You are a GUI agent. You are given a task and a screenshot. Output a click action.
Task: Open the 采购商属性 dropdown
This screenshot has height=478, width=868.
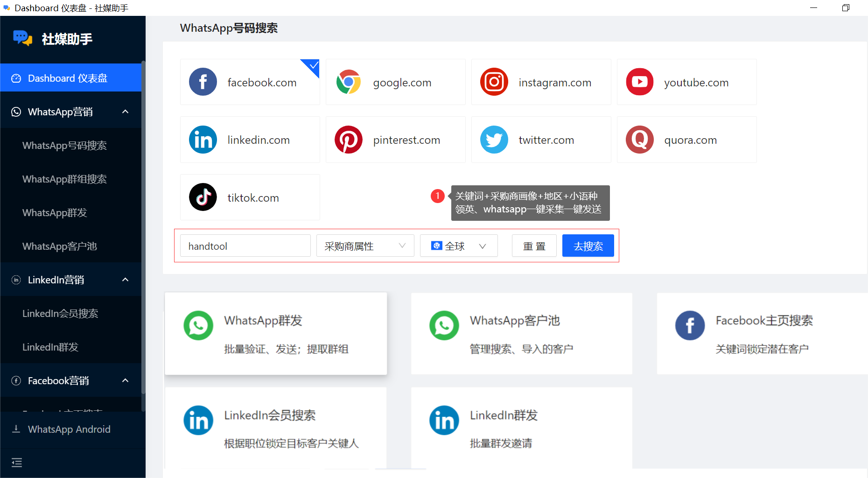pos(365,246)
